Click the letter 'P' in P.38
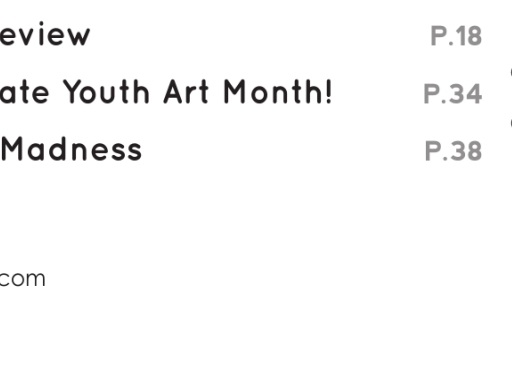Image resolution: width=512 pixels, height=367 pixels. pos(433,151)
